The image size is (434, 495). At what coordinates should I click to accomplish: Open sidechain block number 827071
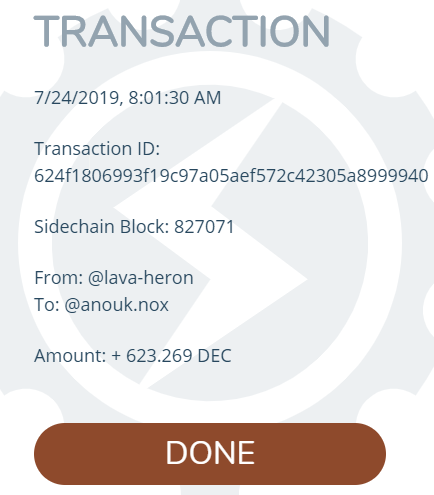(x=204, y=227)
